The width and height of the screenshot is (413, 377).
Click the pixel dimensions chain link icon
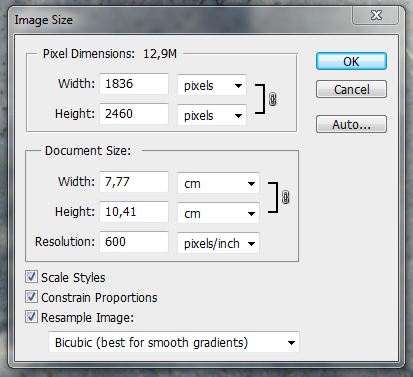[x=272, y=99]
